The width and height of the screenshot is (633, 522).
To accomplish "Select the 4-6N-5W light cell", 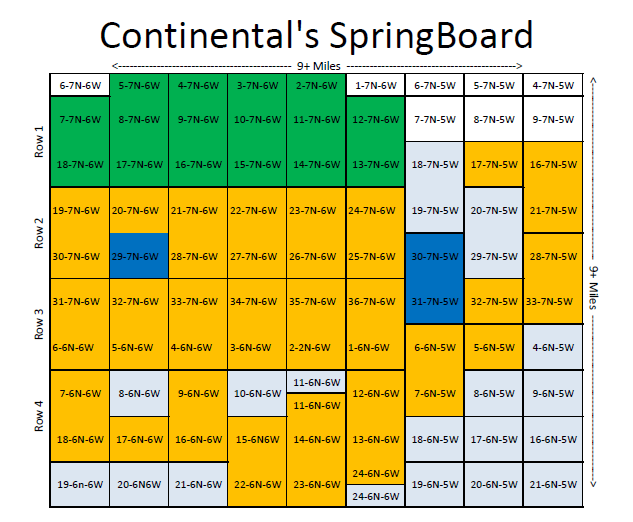I will click(552, 348).
